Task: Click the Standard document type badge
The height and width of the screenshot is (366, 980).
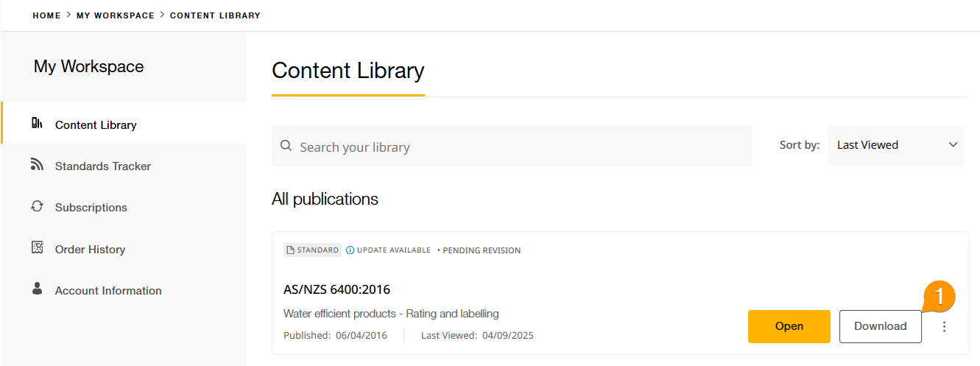Action: point(313,250)
